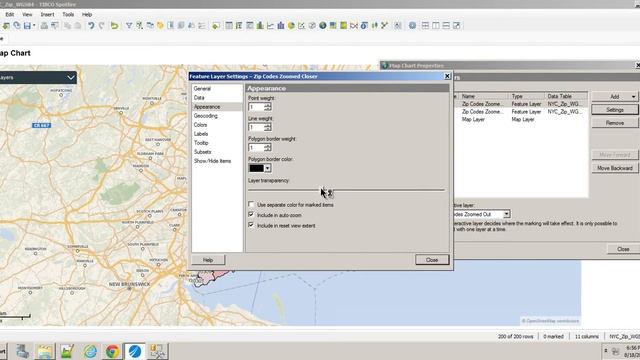
Task: Insert a Box Plot from toolbar
Action: coord(374,26)
